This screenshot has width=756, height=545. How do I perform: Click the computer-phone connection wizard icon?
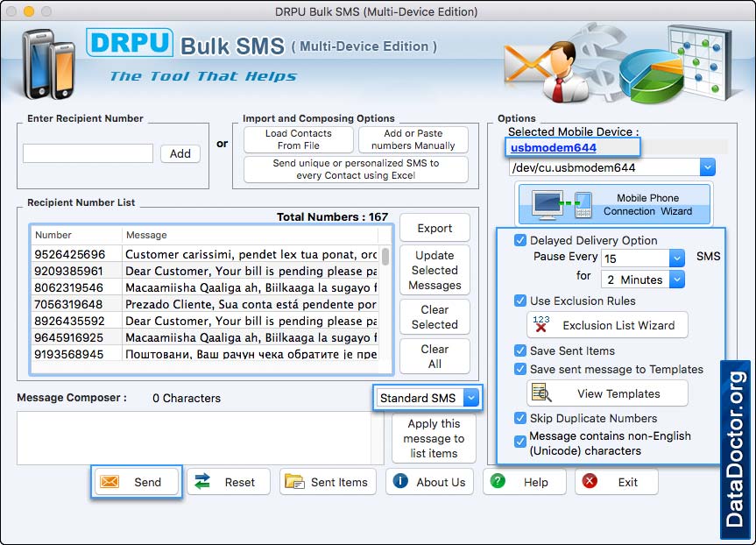pyautogui.click(x=562, y=204)
